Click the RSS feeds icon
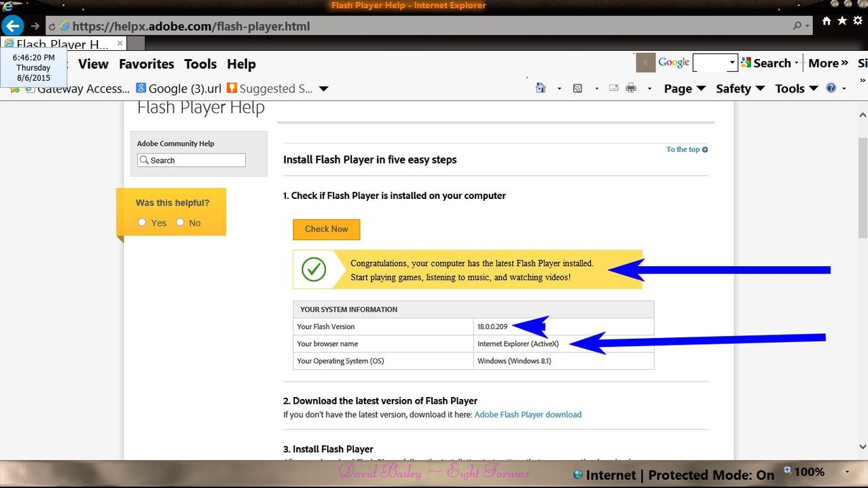This screenshot has height=488, width=868. (x=578, y=88)
